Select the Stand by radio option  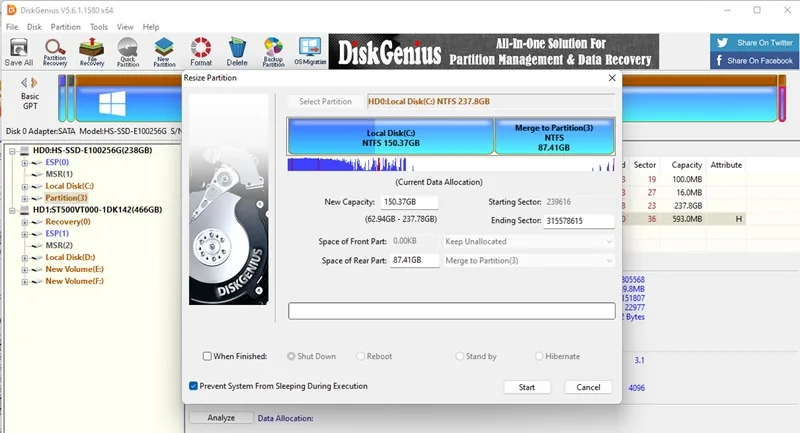460,356
